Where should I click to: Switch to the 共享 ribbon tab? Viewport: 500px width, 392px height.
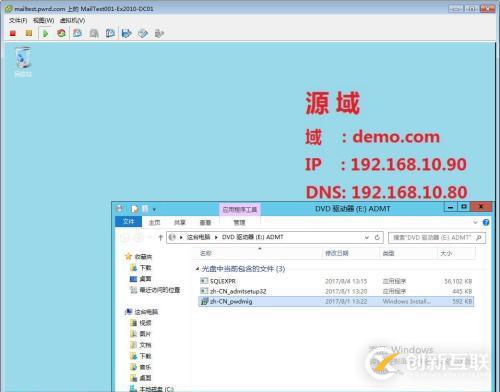click(180, 222)
